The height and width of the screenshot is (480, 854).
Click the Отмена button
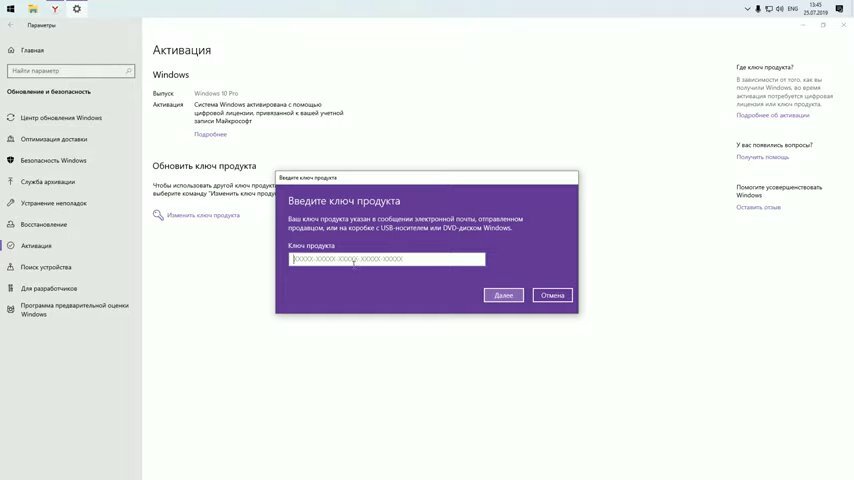(552, 295)
